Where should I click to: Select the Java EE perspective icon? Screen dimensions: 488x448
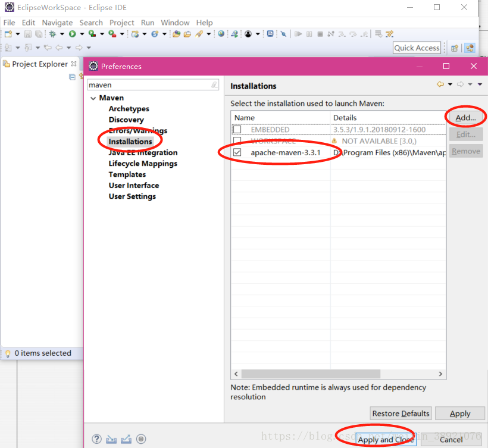tap(470, 48)
